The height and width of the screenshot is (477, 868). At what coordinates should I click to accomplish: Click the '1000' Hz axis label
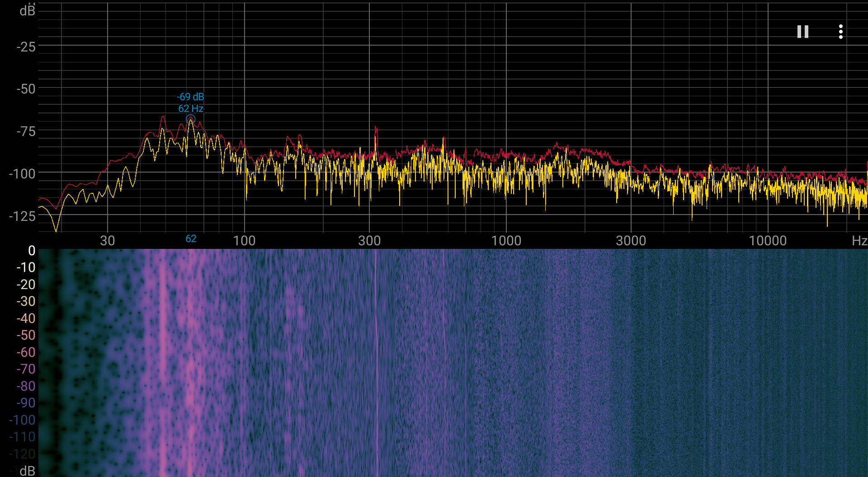506,240
